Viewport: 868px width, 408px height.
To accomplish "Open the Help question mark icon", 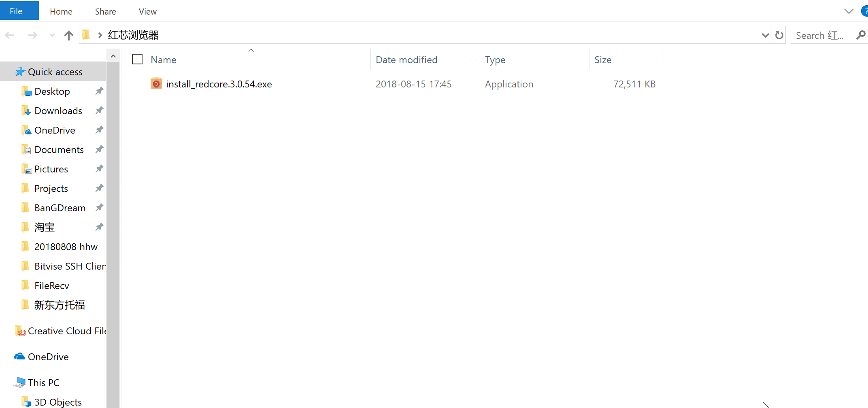I will tap(865, 11).
